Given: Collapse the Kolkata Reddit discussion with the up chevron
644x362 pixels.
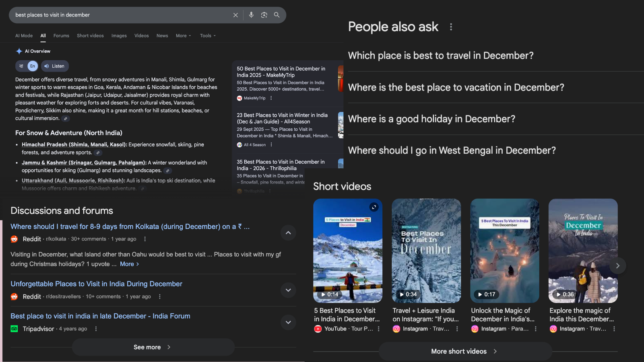Looking at the screenshot, I should tap(288, 233).
